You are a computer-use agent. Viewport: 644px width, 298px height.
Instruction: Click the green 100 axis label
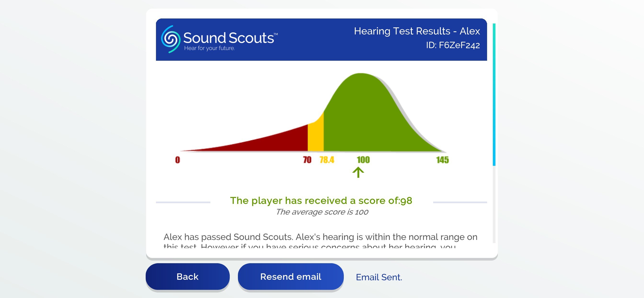(363, 160)
